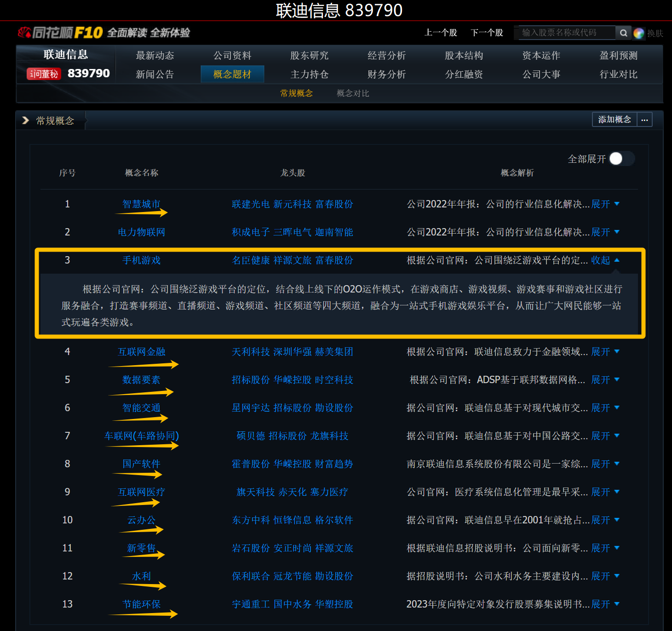Open the 行业对比 tab
The height and width of the screenshot is (631, 672).
619,75
